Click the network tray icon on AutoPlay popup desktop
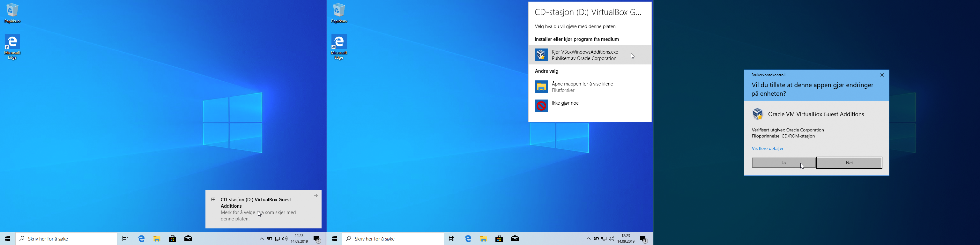Image resolution: width=980 pixels, height=245 pixels. (604, 239)
